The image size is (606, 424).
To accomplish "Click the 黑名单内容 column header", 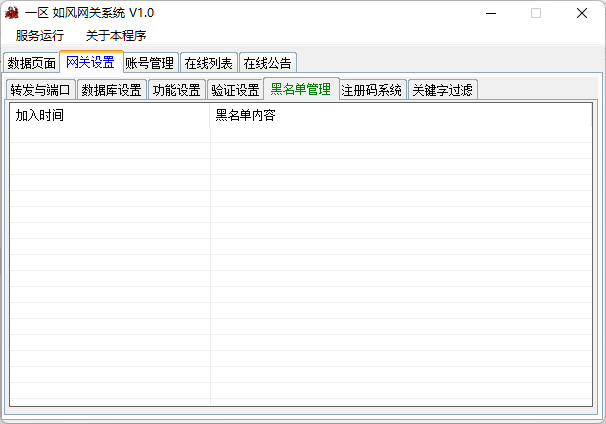I will 400,115.
